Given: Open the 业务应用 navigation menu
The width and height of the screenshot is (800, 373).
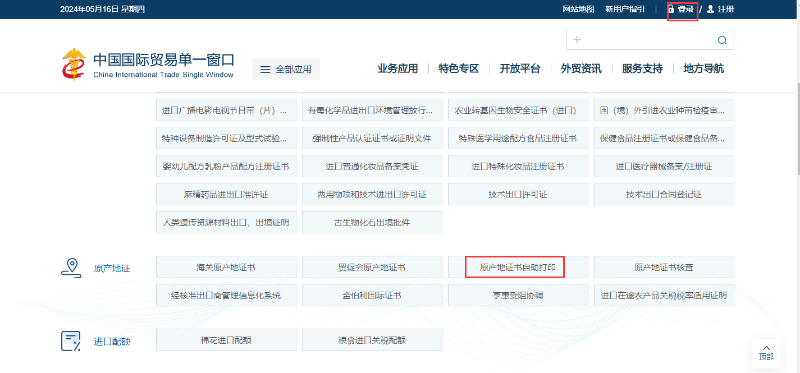Looking at the screenshot, I should [x=397, y=68].
